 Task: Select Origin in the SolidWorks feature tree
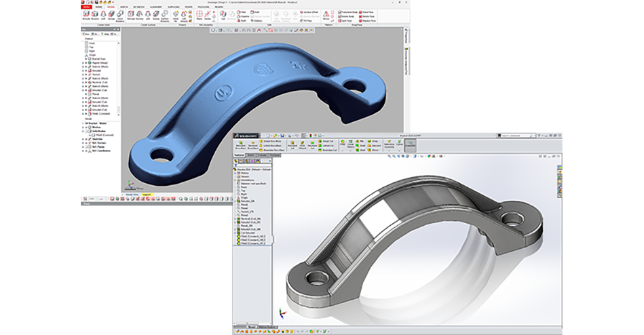[x=244, y=198]
